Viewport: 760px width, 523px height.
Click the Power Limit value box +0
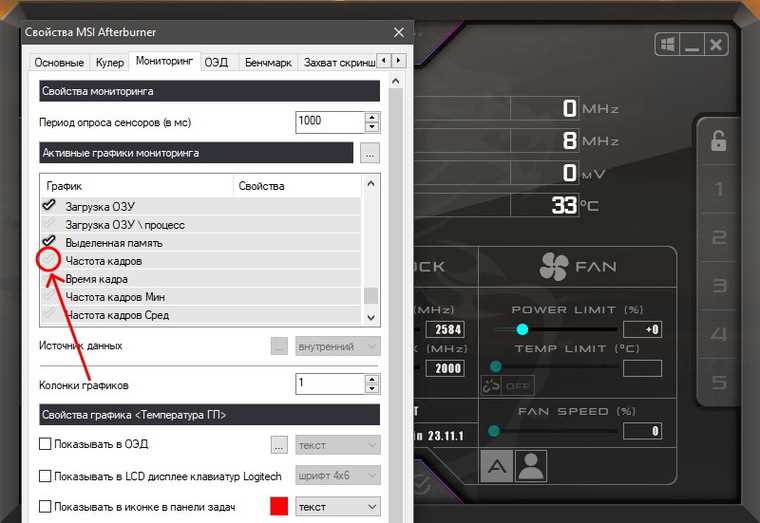(x=642, y=330)
